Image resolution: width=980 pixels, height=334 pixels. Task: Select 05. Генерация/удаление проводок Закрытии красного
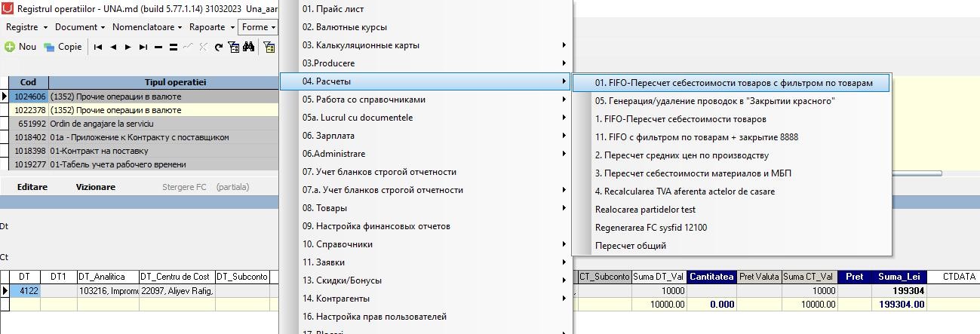pos(731,101)
